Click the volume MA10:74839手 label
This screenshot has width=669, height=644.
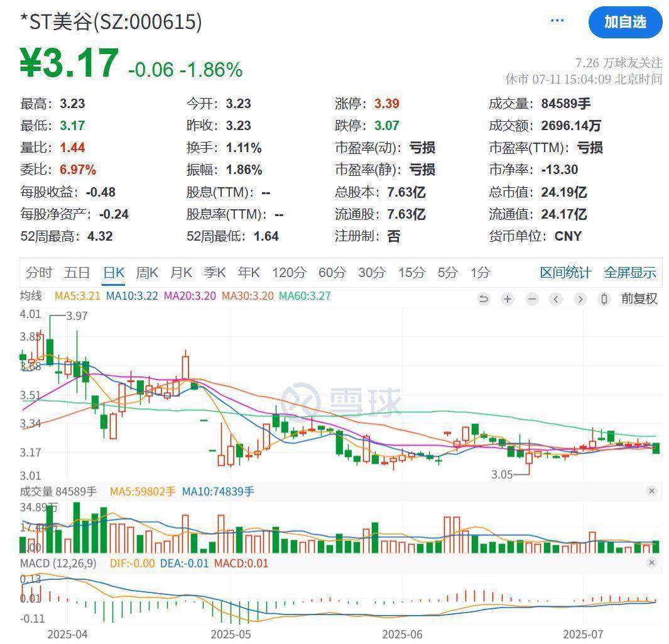[x=218, y=491]
